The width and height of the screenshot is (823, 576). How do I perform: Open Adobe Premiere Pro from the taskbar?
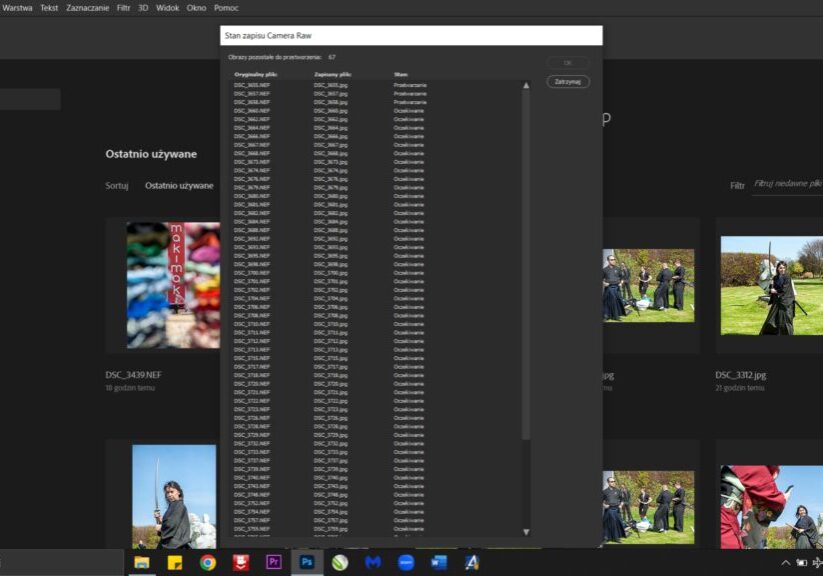point(273,563)
